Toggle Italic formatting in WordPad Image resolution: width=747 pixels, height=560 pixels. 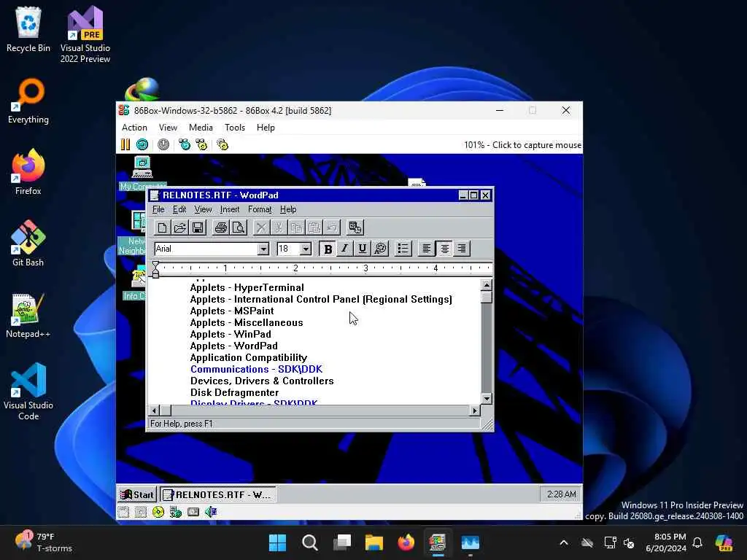(x=344, y=249)
